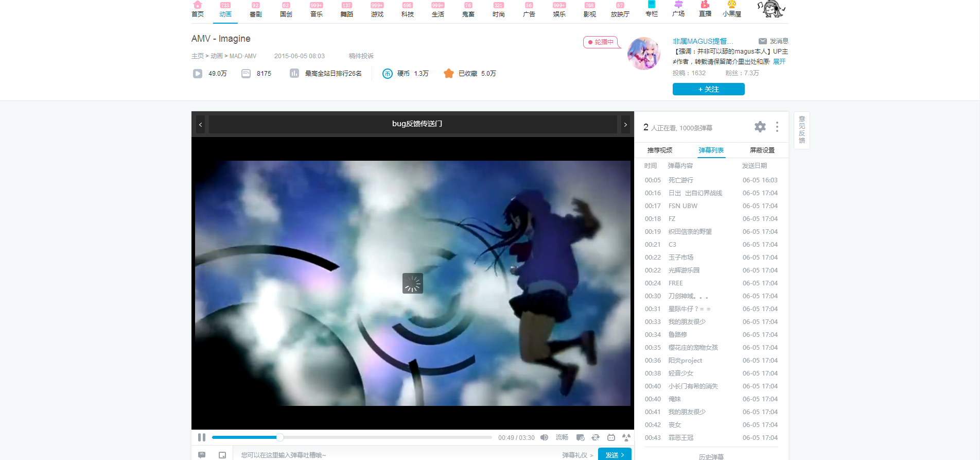This screenshot has width=980, height=460.
Task: Open the 小黑屋 scales icon
Action: coord(732,5)
